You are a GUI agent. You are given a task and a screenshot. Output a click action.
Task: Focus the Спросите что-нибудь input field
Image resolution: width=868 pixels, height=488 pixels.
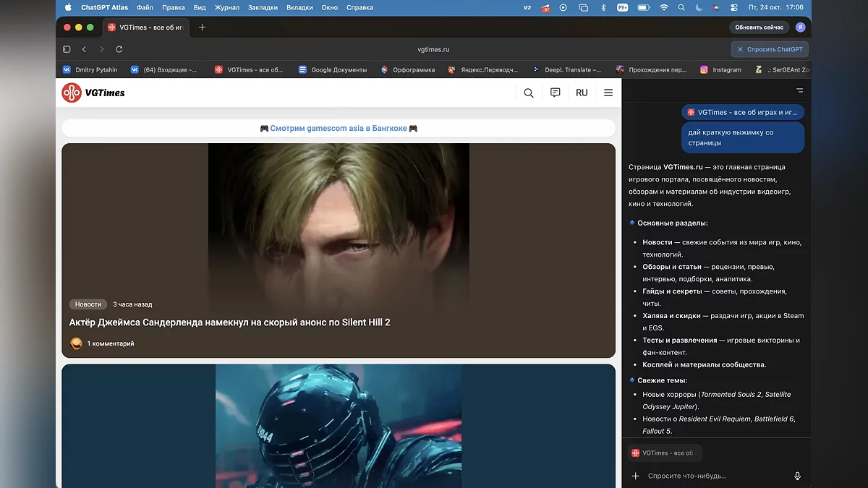coord(716,476)
